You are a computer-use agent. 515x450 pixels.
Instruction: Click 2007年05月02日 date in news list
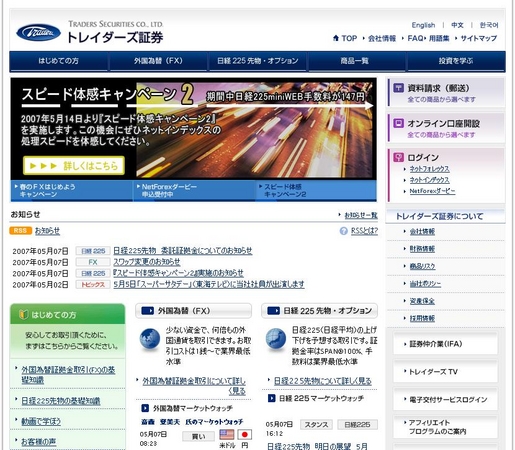40,285
